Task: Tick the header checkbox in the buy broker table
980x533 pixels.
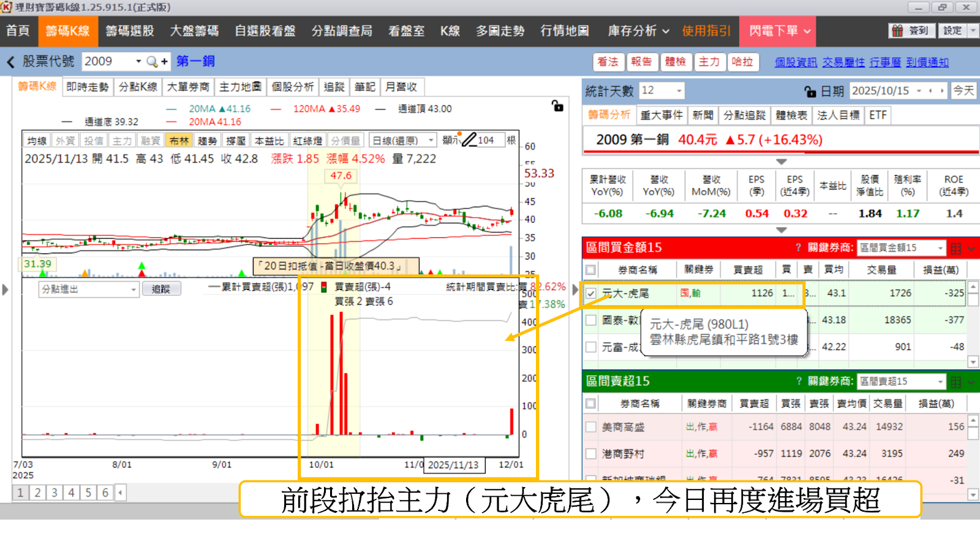Action: 590,270
